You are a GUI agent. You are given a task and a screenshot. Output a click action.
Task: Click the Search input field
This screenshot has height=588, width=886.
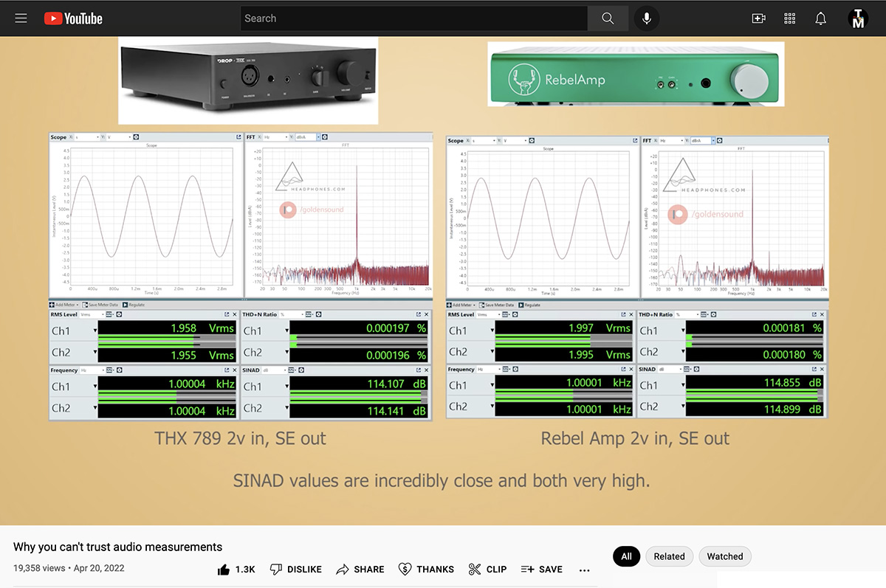(x=413, y=18)
